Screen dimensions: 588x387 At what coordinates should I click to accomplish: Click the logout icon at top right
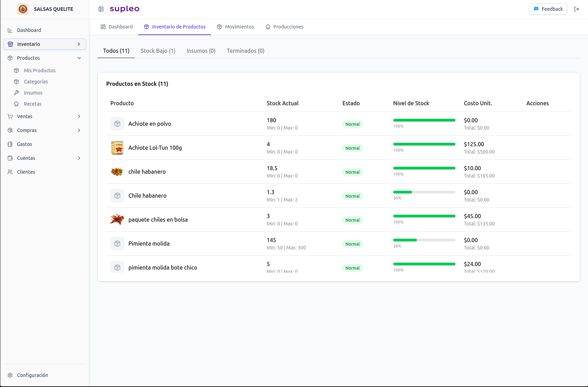coord(577,9)
